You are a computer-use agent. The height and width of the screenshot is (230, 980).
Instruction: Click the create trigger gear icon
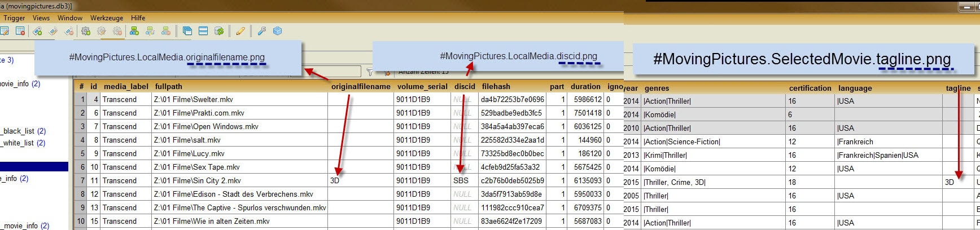pyautogui.click(x=86, y=31)
